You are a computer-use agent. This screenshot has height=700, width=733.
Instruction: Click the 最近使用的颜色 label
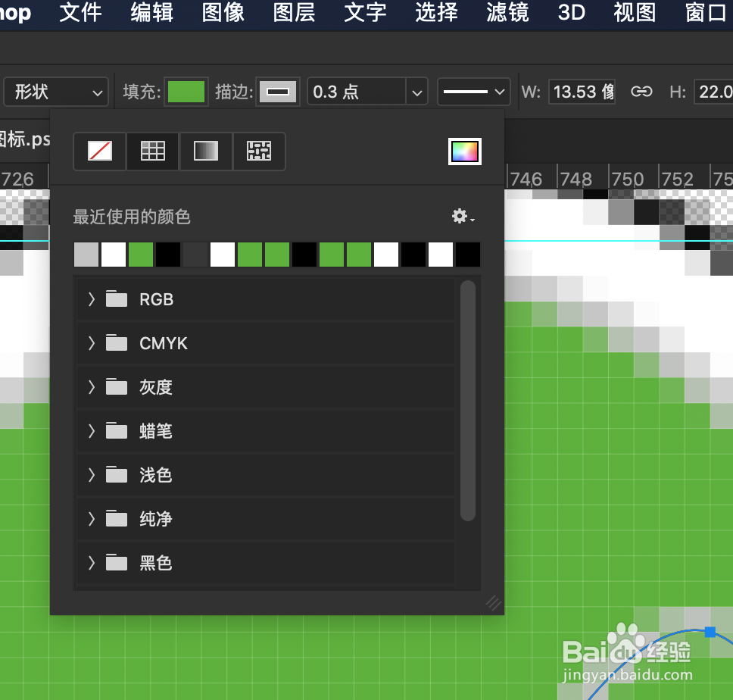tap(132, 217)
